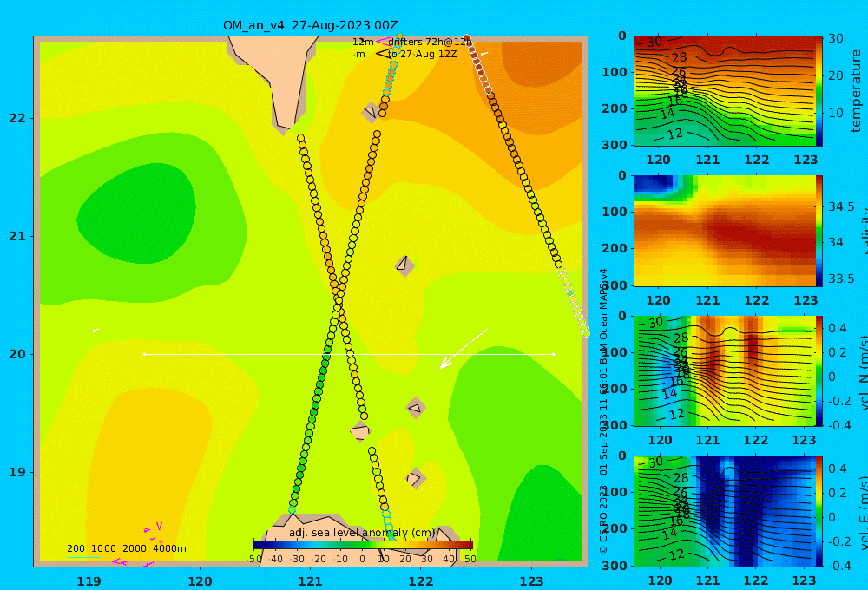
Task: Click the '-50' tick of the sea level color bar
Action: click(254, 559)
